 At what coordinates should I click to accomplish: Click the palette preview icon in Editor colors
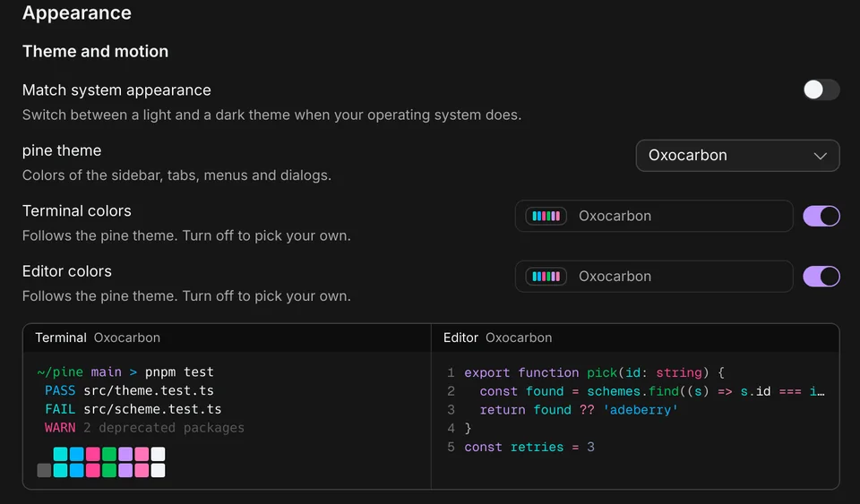click(x=546, y=276)
